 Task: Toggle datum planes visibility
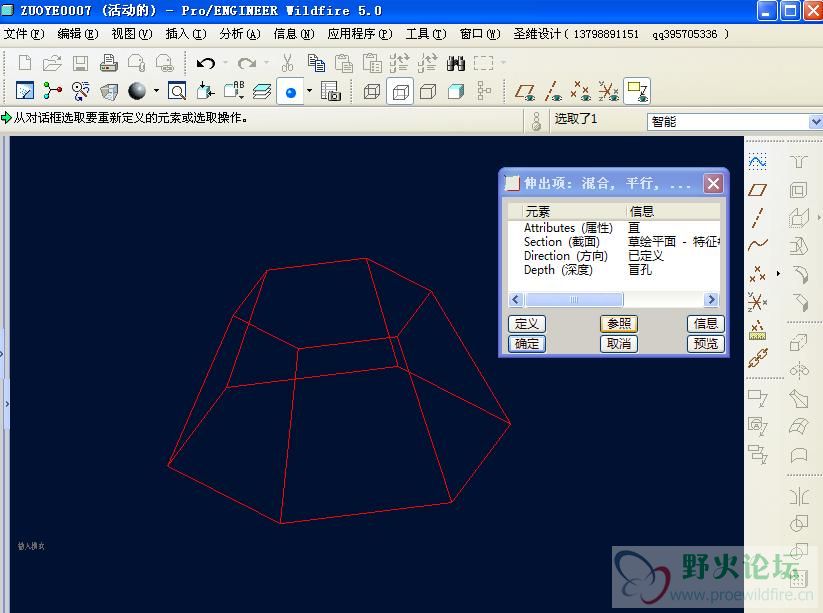point(525,92)
